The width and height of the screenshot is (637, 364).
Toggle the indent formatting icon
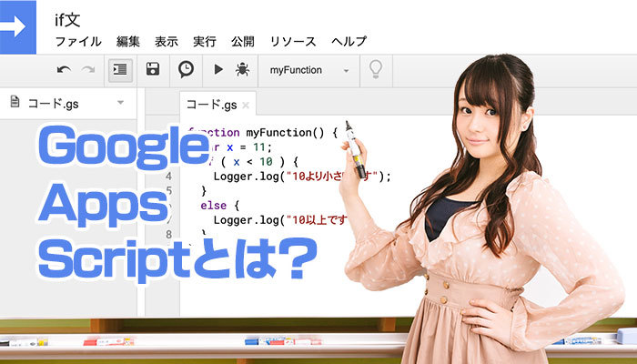(120, 70)
